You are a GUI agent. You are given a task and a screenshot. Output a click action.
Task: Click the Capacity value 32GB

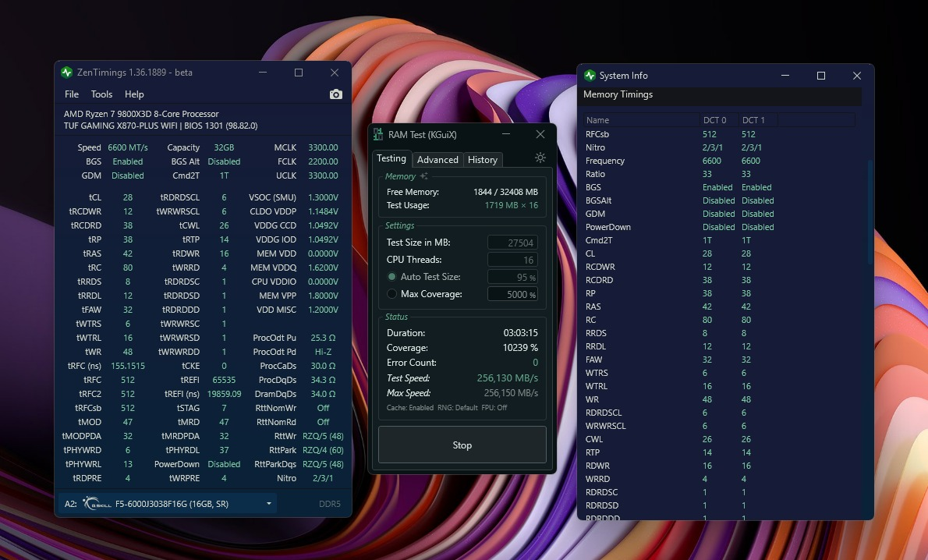pos(225,147)
